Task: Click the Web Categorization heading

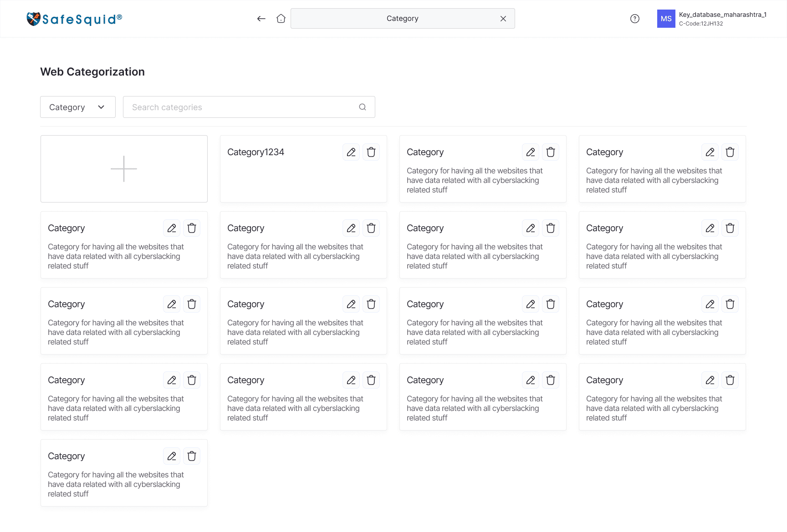Action: pyautogui.click(x=92, y=72)
